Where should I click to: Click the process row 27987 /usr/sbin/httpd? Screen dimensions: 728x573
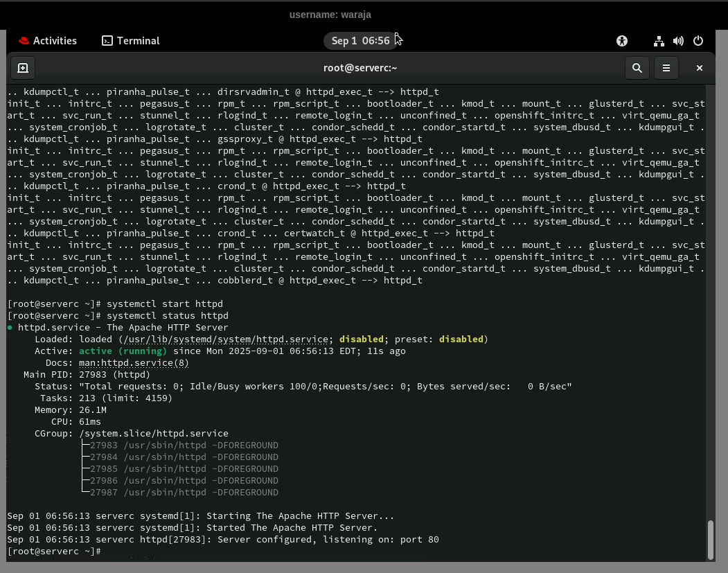[184, 493]
